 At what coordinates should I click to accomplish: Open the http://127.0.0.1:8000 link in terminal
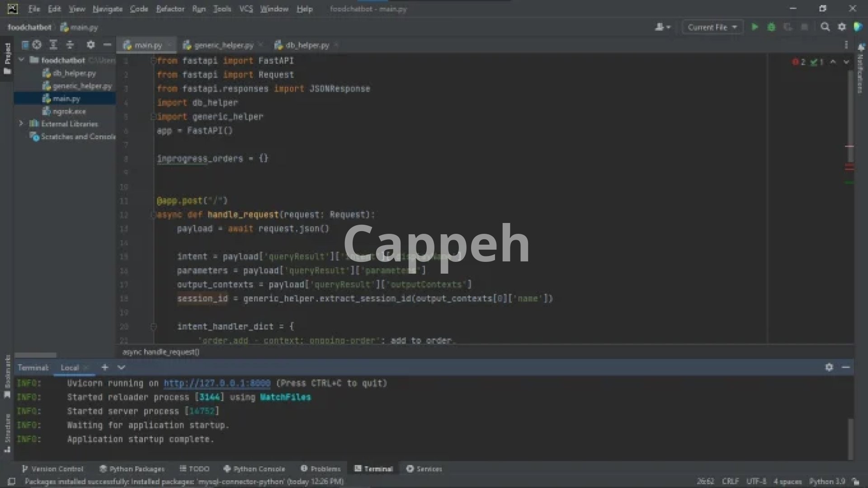pos(217,383)
